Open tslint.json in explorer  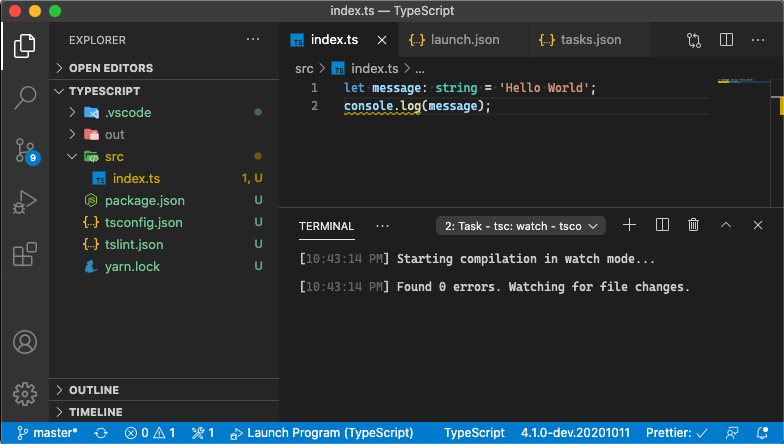[x=164, y=244]
